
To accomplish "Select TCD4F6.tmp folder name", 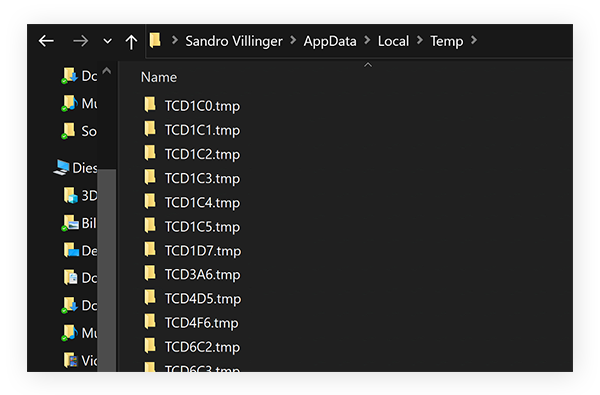I will (202, 323).
